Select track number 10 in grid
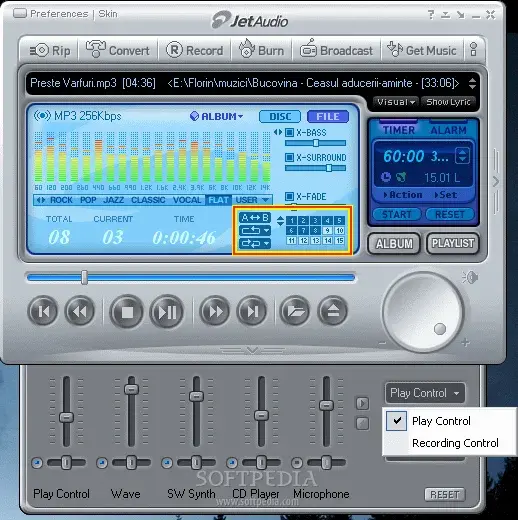518x520 pixels. tap(339, 230)
